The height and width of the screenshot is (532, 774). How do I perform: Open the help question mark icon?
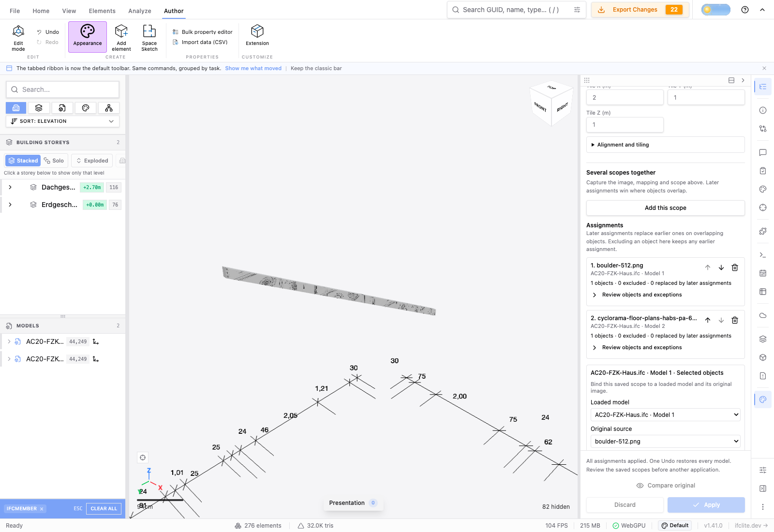pos(745,10)
